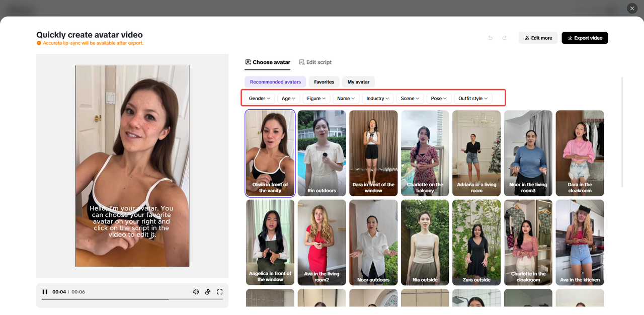
Task: Expand the Pose filter
Action: 439,99
